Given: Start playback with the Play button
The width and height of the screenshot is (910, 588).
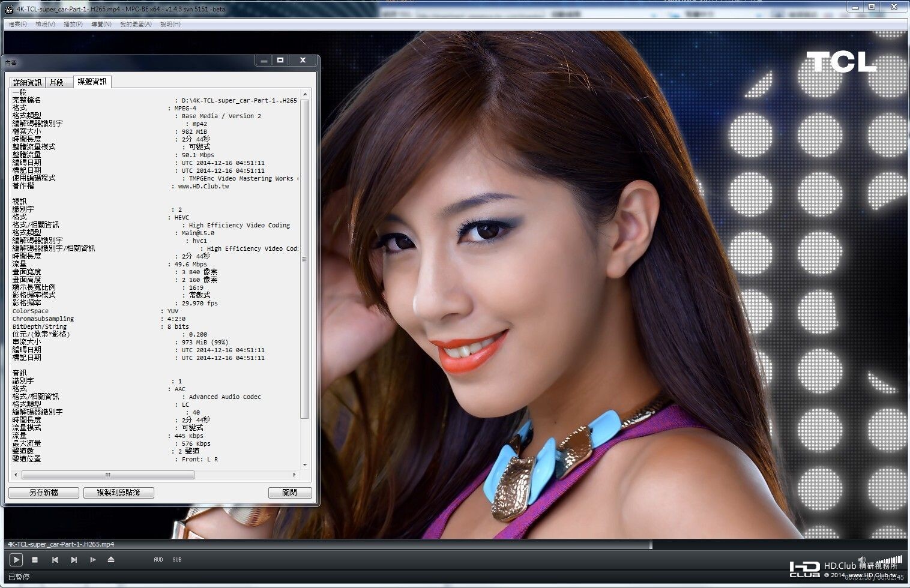Looking at the screenshot, I should click(x=16, y=560).
